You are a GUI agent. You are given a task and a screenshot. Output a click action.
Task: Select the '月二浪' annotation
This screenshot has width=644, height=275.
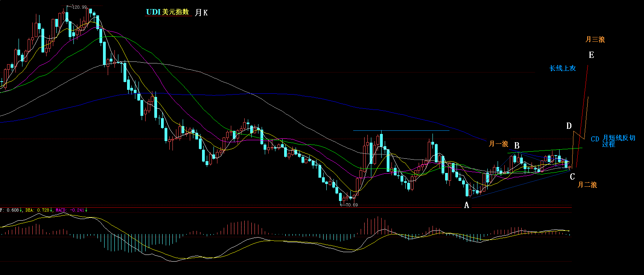point(587,184)
